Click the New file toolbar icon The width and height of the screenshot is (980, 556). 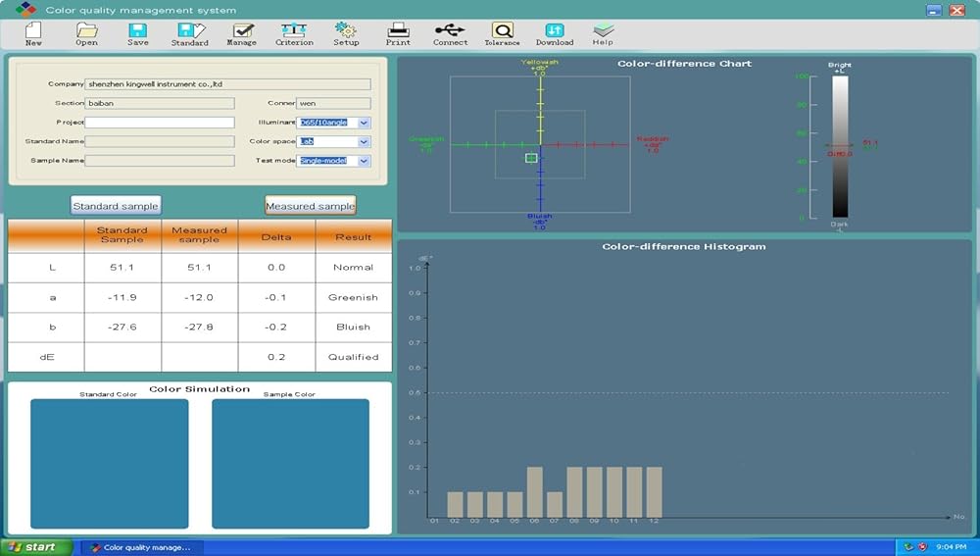[x=33, y=32]
